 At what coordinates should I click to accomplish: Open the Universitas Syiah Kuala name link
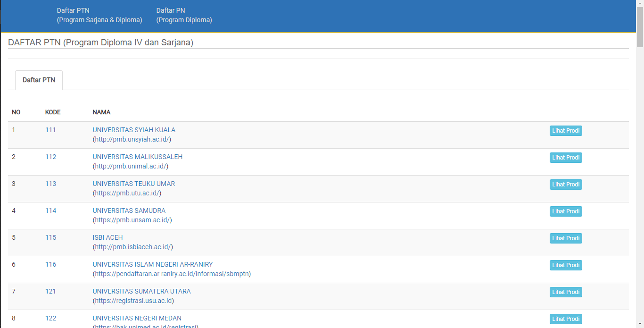134,130
